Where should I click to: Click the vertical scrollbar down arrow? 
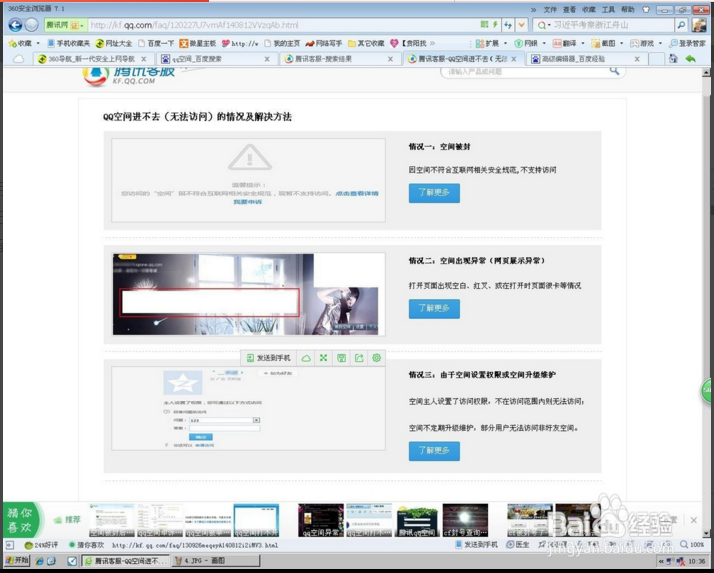click(706, 533)
